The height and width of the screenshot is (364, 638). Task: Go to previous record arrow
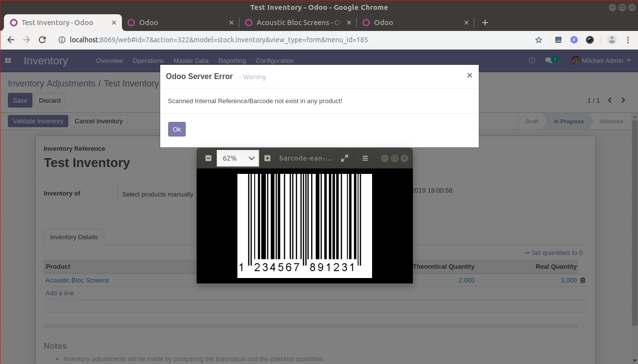tap(609, 100)
